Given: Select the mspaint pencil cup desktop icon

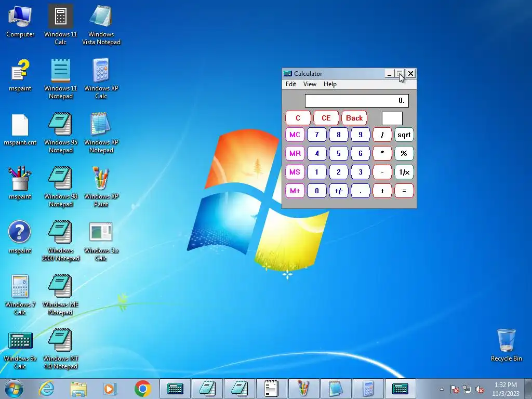Looking at the screenshot, I should point(20,182).
